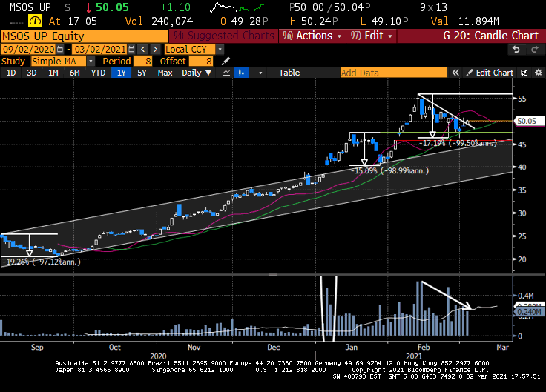Select the 1Y range tab
The image size is (546, 392).
coord(121,73)
